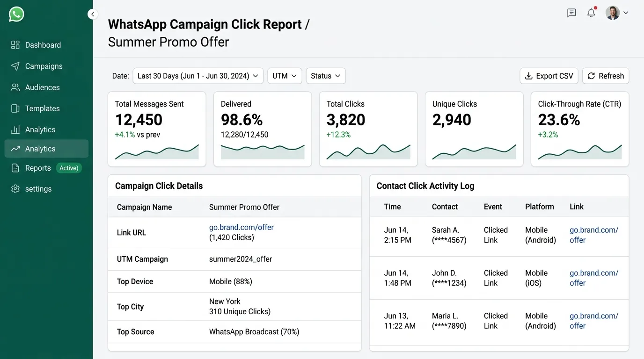Screen dimensions: 644x359
Task: Click the "Platform" column header
Action: point(540,207)
